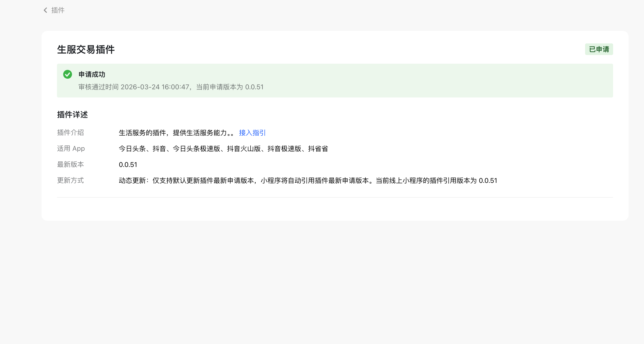This screenshot has width=644, height=344.
Task: Go back via the 插件 breadcrumb text
Action: tap(58, 10)
